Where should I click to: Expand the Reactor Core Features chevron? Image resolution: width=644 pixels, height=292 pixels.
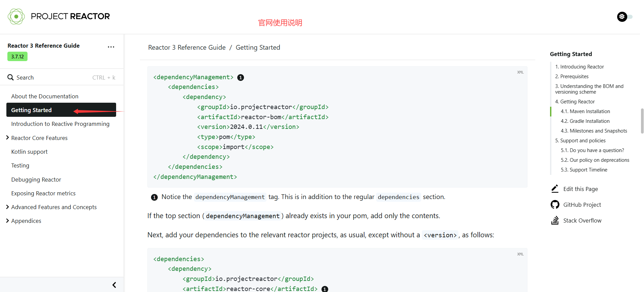[x=7, y=138]
